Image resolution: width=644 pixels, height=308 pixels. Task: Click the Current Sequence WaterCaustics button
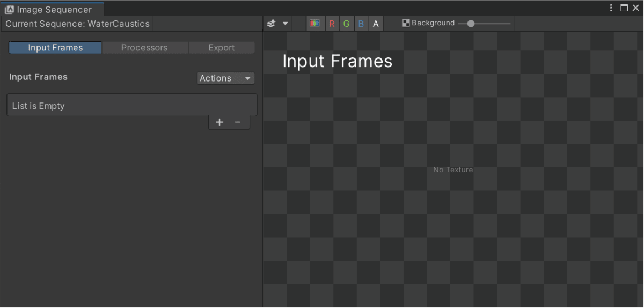click(x=77, y=24)
